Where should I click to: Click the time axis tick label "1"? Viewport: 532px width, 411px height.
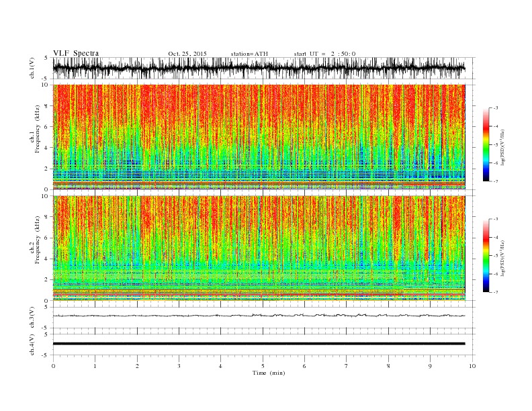[x=95, y=366]
